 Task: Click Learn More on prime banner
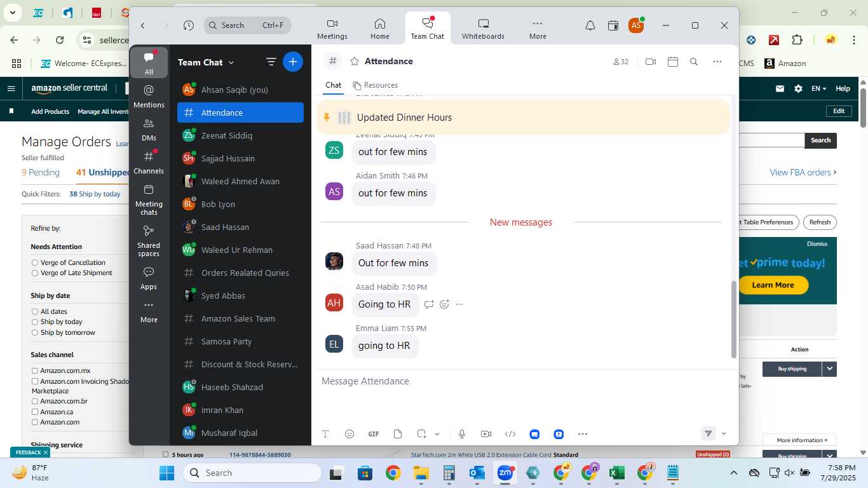tap(773, 285)
